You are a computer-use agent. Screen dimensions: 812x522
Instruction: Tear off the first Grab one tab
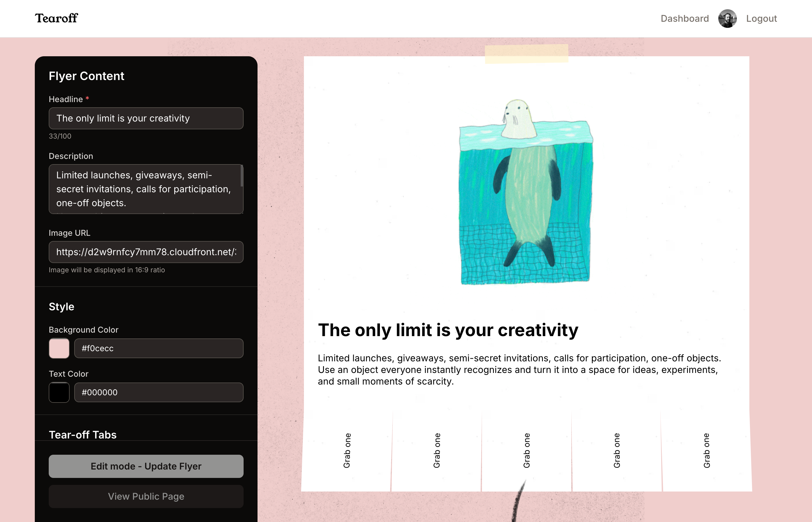pyautogui.click(x=347, y=451)
